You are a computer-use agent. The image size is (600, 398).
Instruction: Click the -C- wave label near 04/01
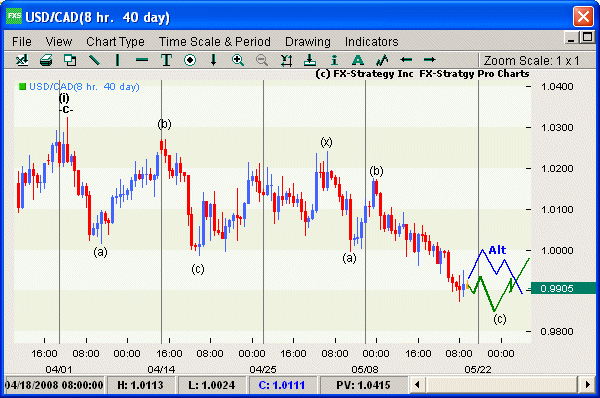point(66,110)
